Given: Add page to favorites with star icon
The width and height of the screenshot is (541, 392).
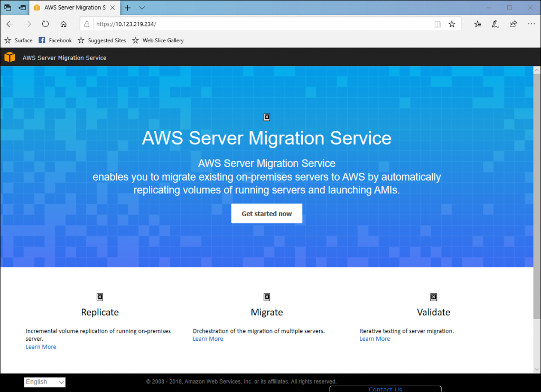Looking at the screenshot, I should click(x=452, y=24).
